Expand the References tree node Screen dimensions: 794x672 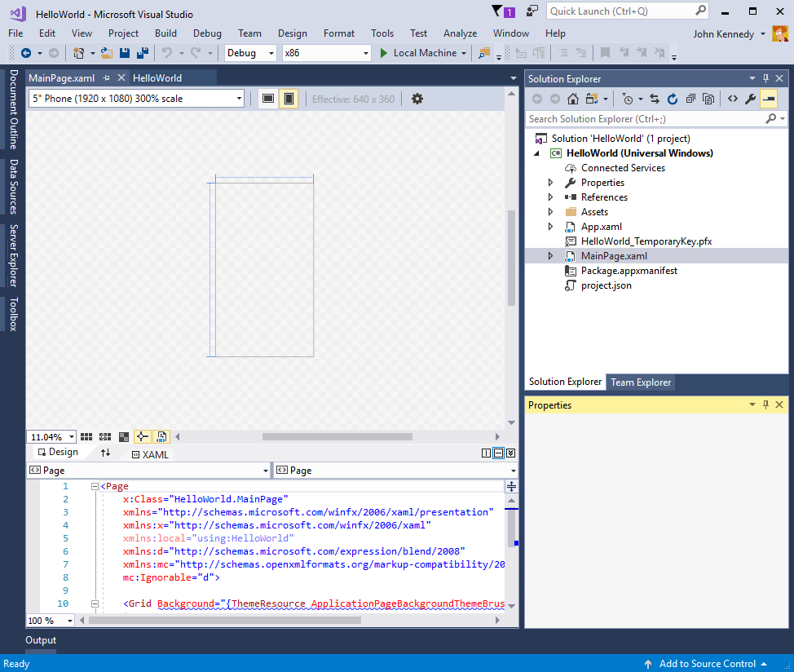[551, 197]
